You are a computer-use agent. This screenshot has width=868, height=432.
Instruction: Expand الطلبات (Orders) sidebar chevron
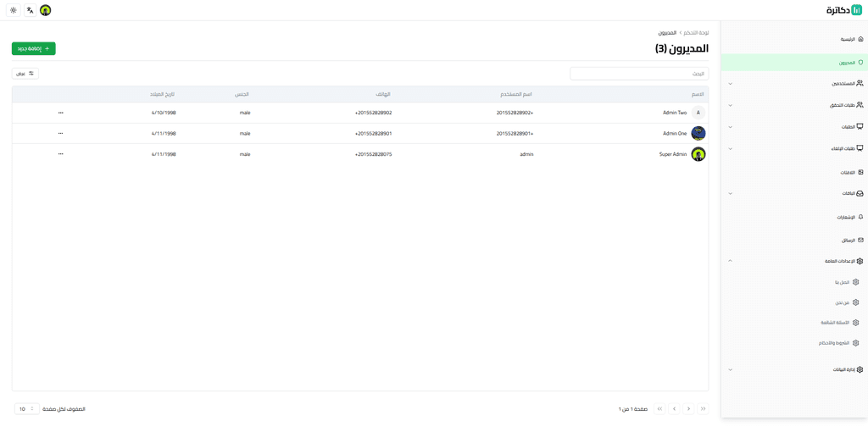click(x=730, y=127)
